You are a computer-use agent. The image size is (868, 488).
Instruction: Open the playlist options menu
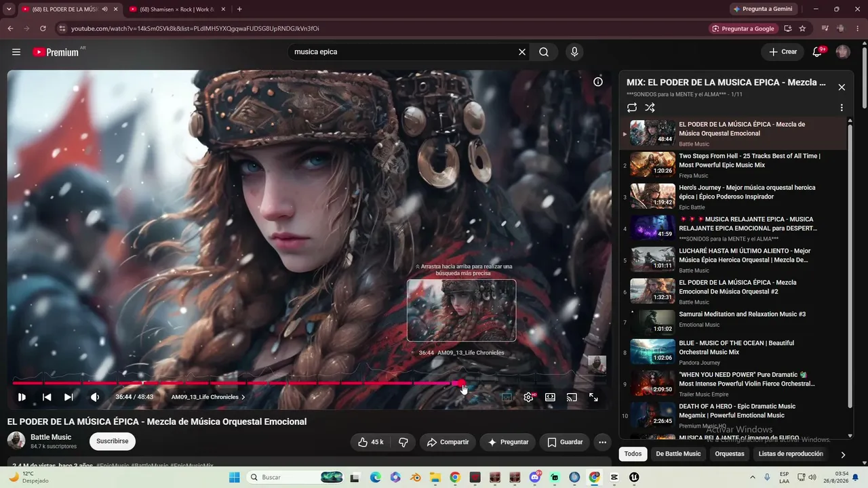point(842,108)
